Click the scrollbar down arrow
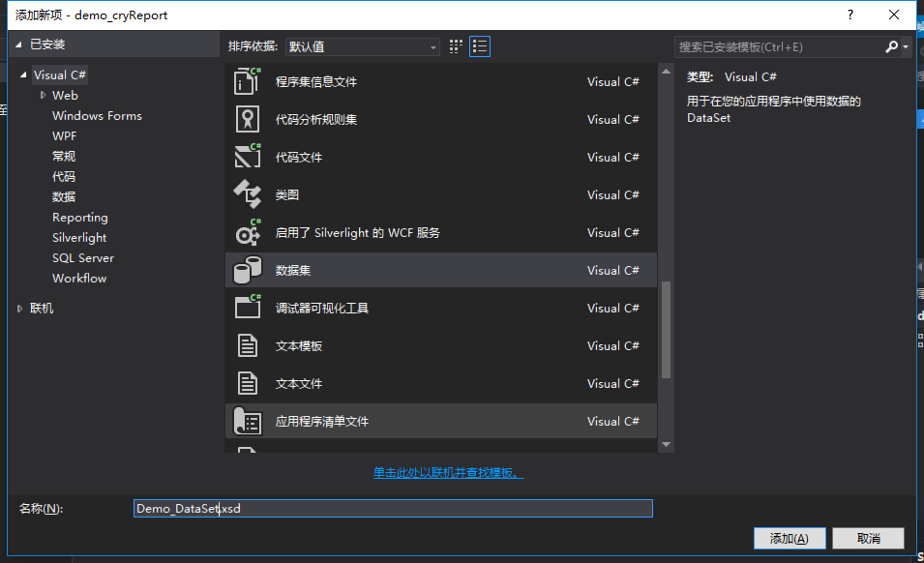The width and height of the screenshot is (924, 563). point(666,444)
